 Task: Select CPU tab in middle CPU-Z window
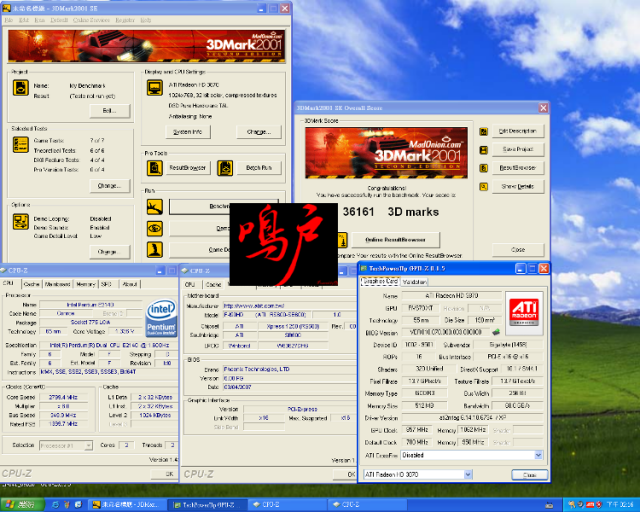coord(190,284)
